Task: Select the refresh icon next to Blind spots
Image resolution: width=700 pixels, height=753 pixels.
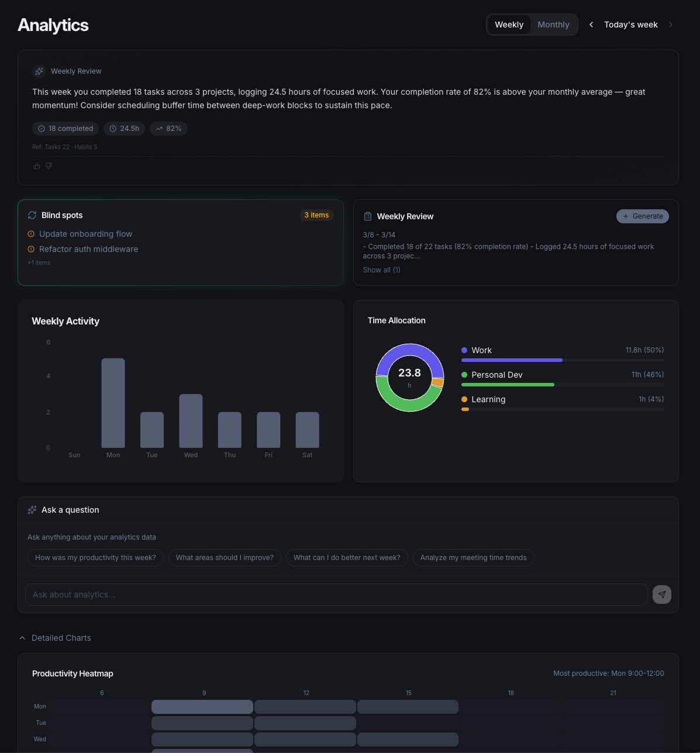Action: coord(32,215)
